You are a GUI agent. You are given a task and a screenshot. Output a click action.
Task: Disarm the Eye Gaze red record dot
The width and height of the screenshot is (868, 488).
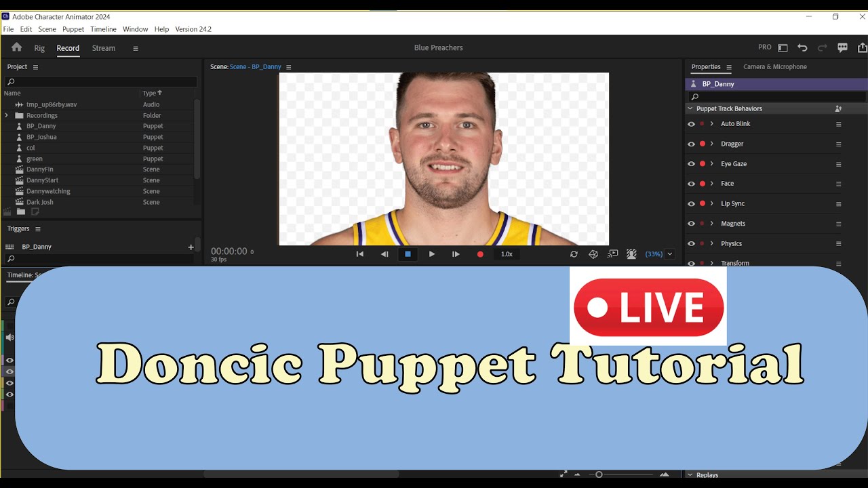[x=702, y=163]
